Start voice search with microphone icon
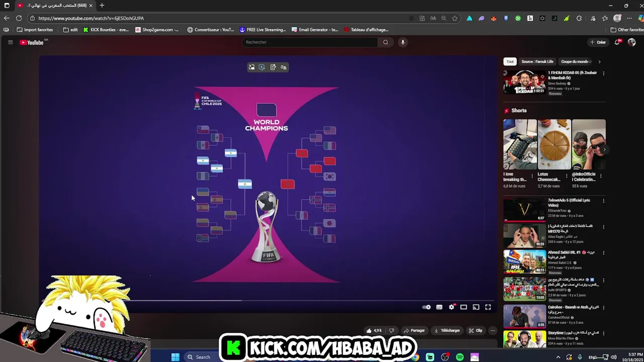 pos(403,42)
